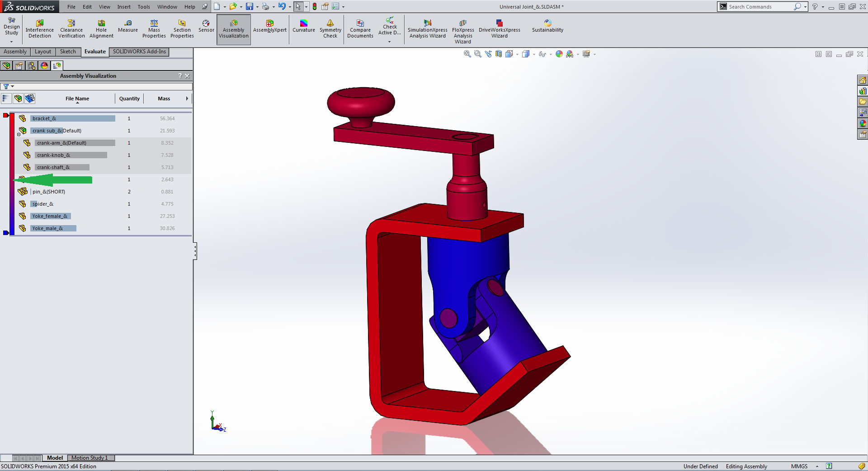
Task: Click the red-to-blue color gradient bar
Action: pyautogui.click(x=12, y=174)
